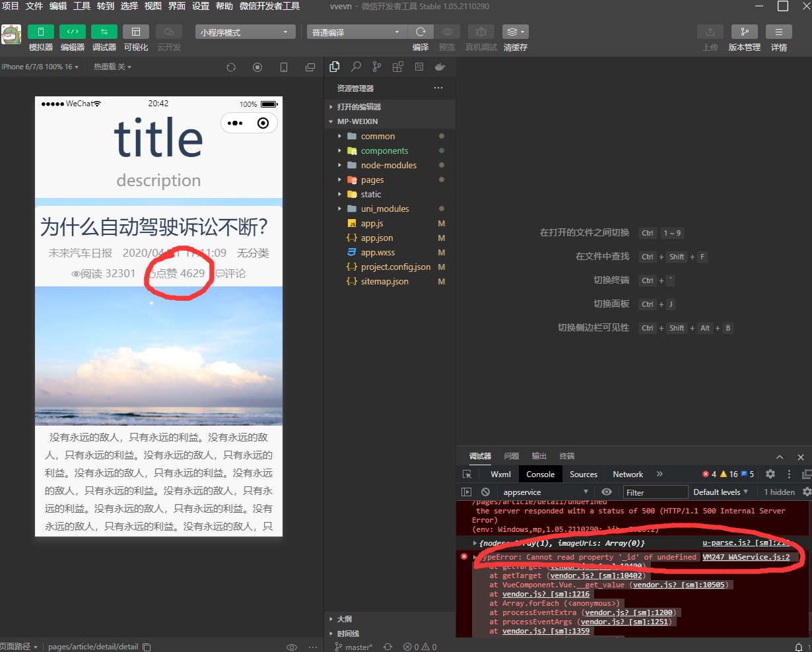Click the compile (编译) refresh icon
812x652 pixels.
tap(421, 32)
